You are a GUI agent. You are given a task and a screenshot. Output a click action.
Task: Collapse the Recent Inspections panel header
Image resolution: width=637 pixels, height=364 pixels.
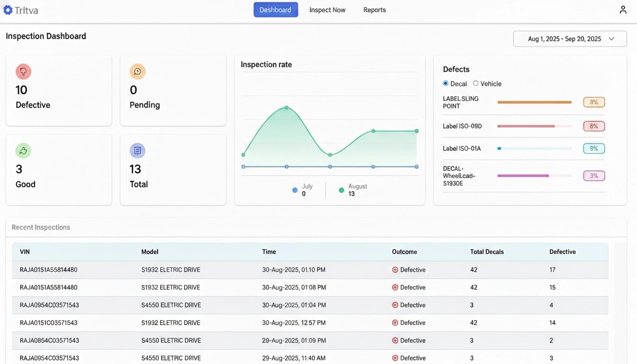pyautogui.click(x=41, y=227)
